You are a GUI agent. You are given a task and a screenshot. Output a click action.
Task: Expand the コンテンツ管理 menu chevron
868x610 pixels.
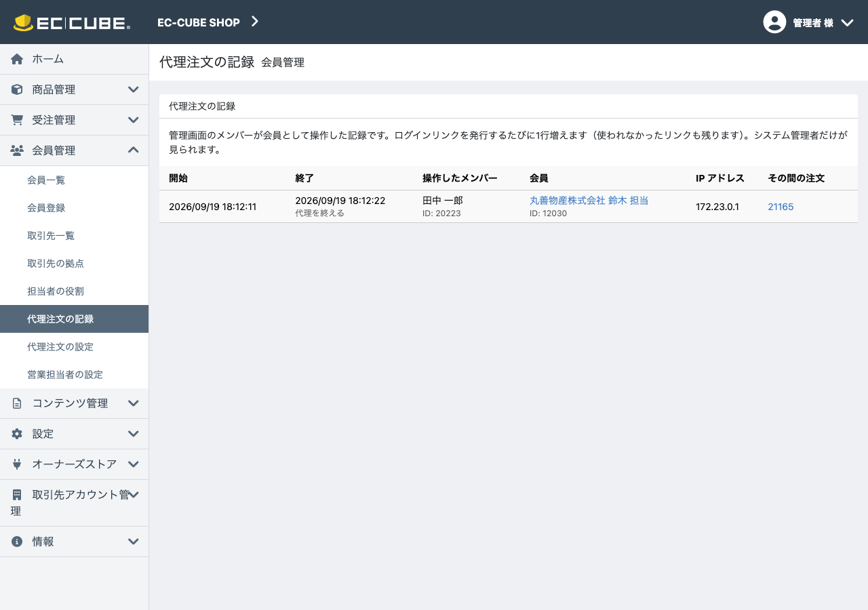pyautogui.click(x=134, y=403)
